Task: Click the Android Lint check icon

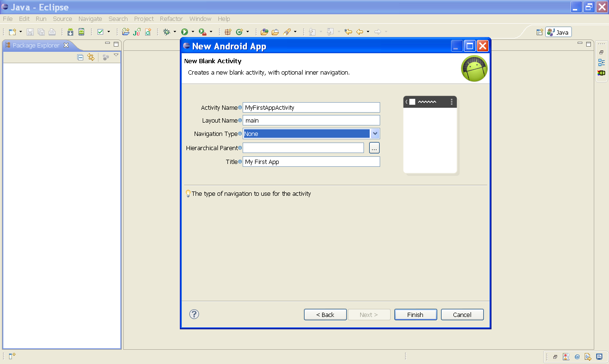Action: tap(100, 32)
